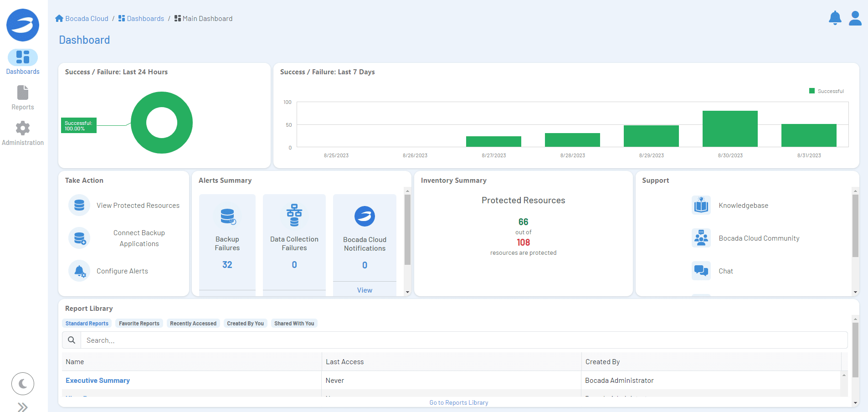The image size is (868, 412).
Task: Click the Bocada Cloud Notifications logo icon
Action: [x=365, y=216]
